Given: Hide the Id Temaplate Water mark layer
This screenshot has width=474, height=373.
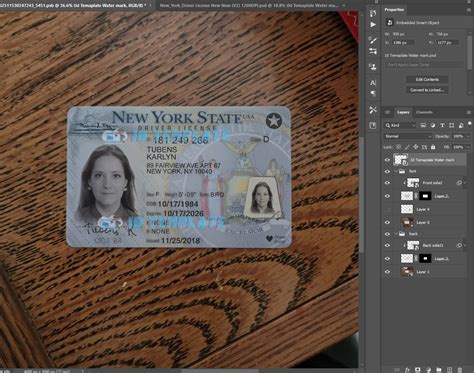Looking at the screenshot, I should point(387,160).
